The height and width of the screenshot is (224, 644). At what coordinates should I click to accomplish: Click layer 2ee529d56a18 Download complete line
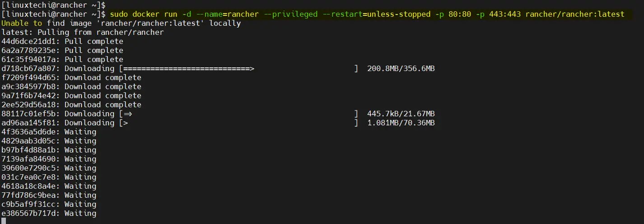(x=71, y=105)
